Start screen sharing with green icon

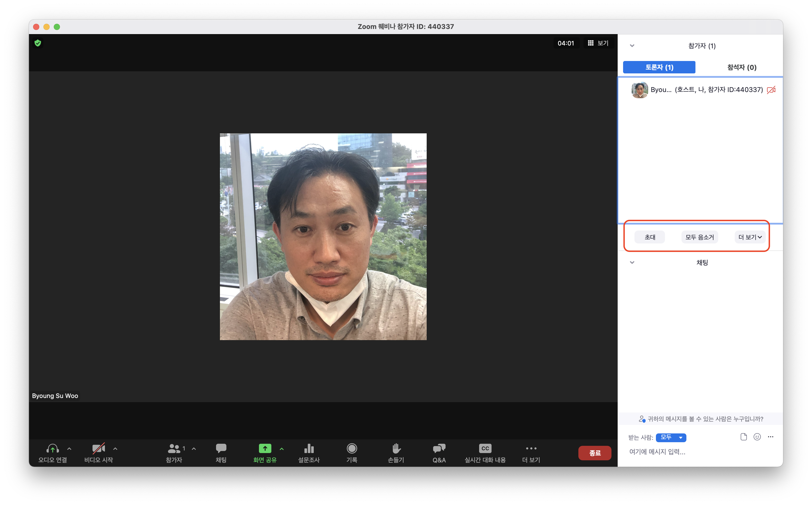(x=265, y=449)
